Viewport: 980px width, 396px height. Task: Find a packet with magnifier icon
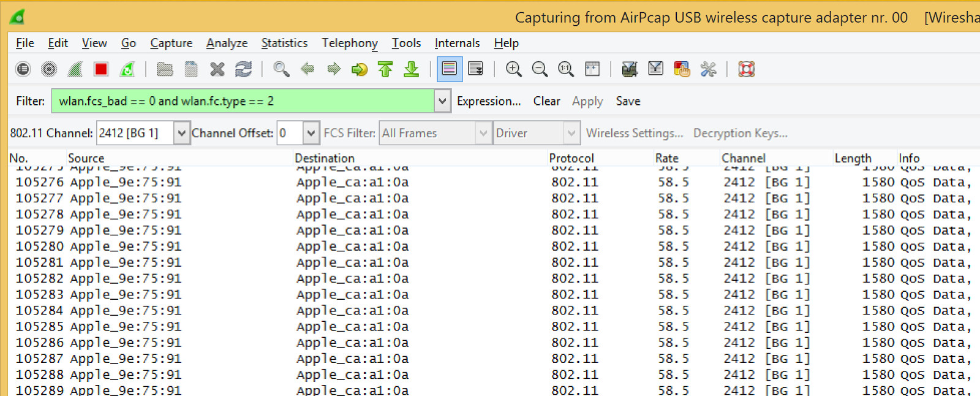(x=281, y=69)
